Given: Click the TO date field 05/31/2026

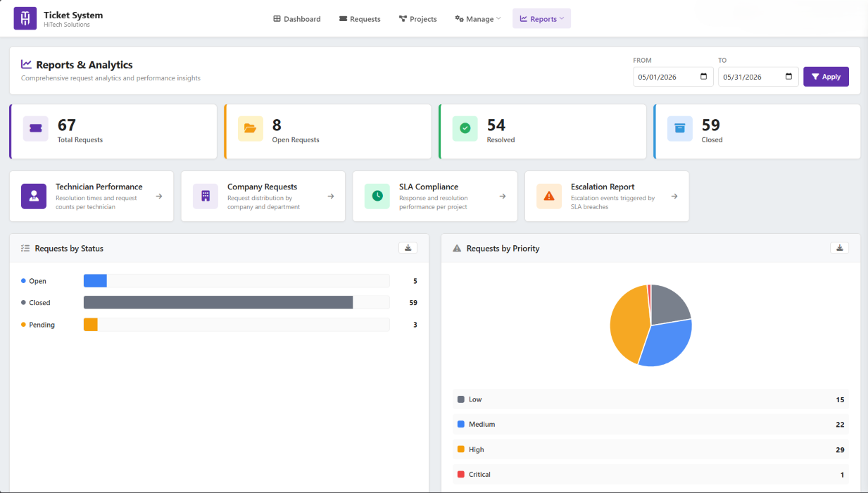Looking at the screenshot, I should [758, 77].
